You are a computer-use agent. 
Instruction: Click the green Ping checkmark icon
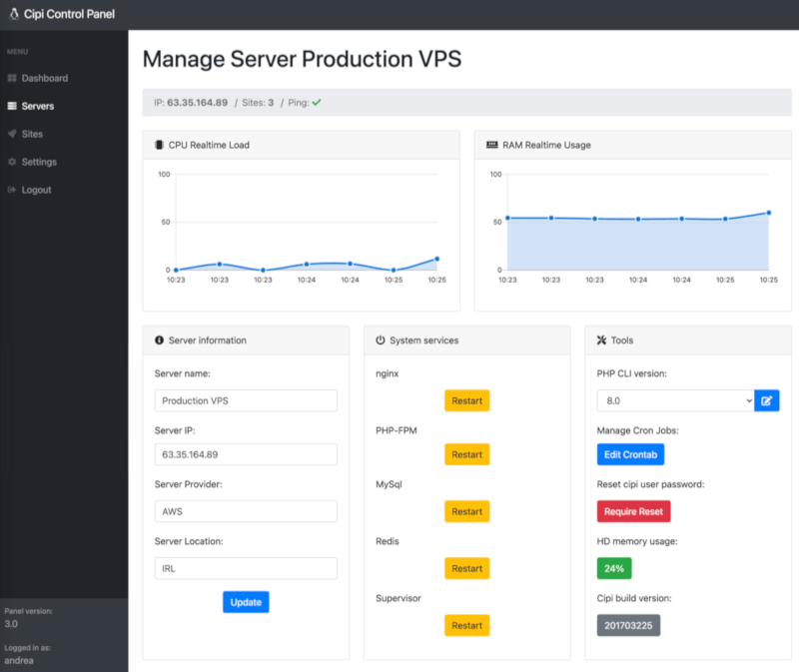click(x=317, y=103)
